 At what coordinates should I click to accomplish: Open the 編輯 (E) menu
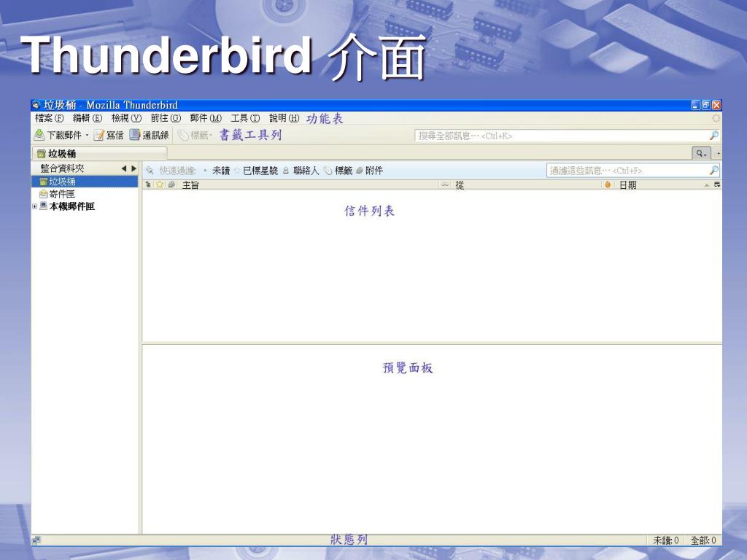pos(88,118)
